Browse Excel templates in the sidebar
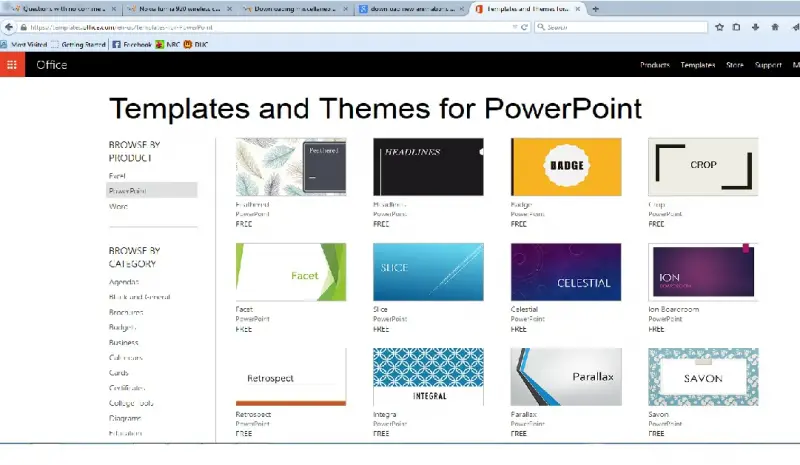The height and width of the screenshot is (465, 800). tap(117, 176)
